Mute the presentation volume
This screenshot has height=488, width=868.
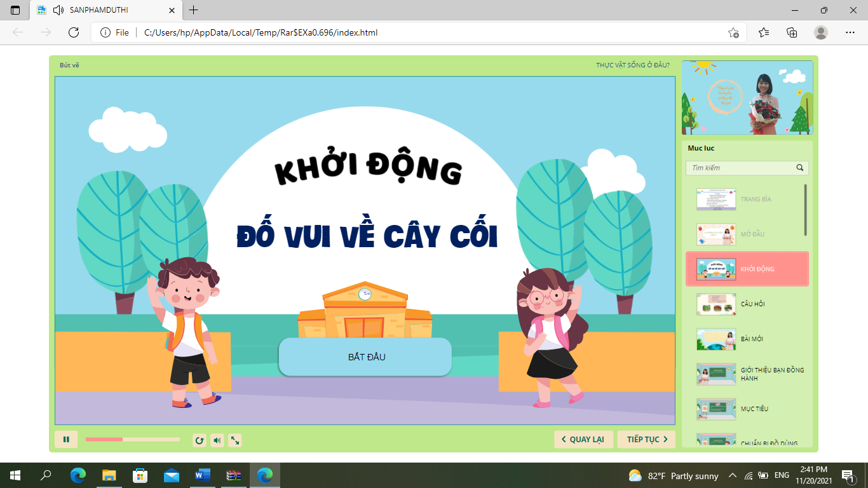tap(217, 440)
